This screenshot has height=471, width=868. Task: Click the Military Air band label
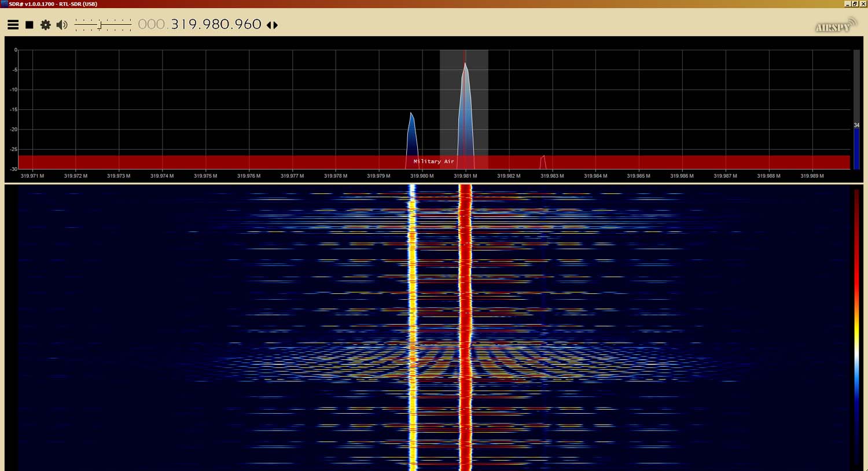pos(433,161)
